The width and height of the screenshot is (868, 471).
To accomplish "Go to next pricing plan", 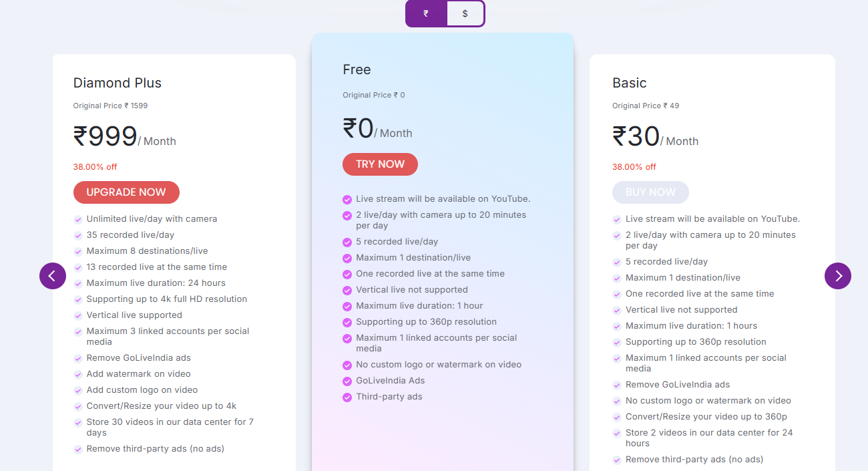I will click(838, 276).
